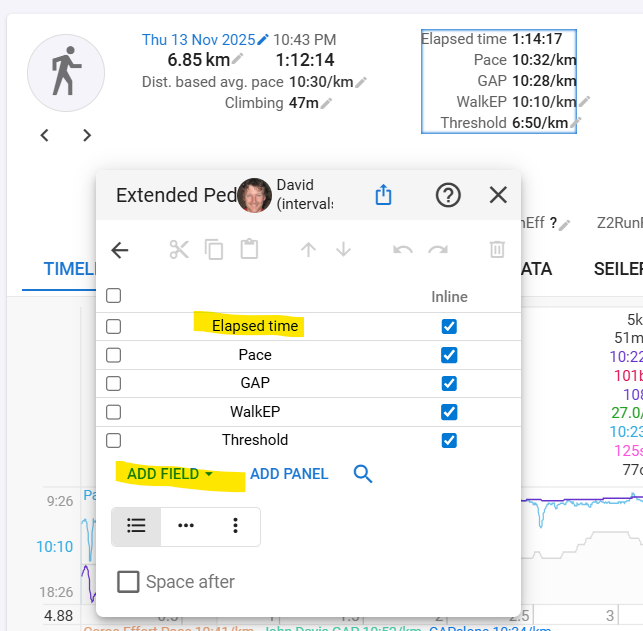Uncheck Inline for Elapsed time

pos(449,326)
